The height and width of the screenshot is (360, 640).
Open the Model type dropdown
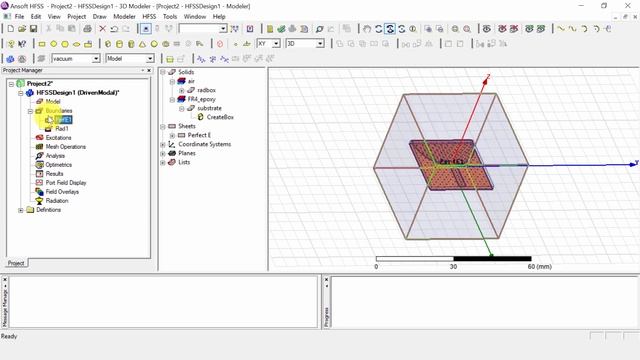click(150, 59)
